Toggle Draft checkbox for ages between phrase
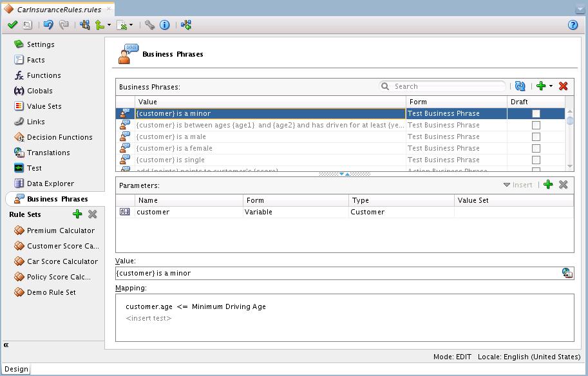This screenshot has height=376, width=588. pos(536,125)
